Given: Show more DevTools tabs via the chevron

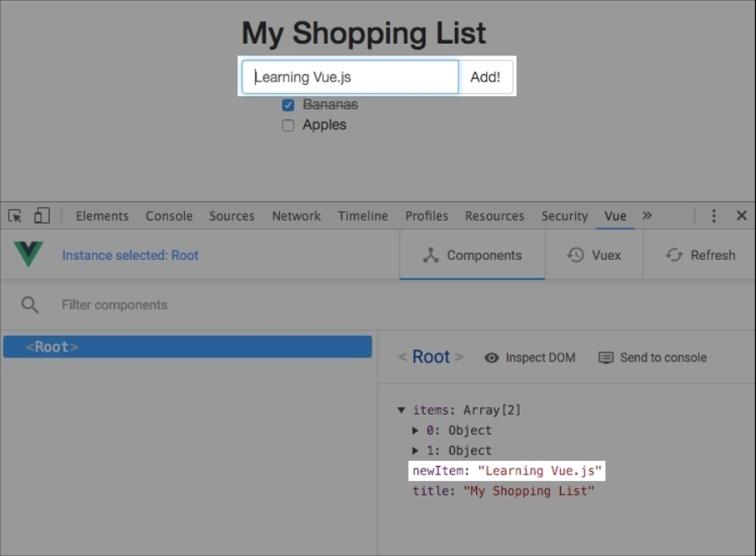Looking at the screenshot, I should [647, 215].
